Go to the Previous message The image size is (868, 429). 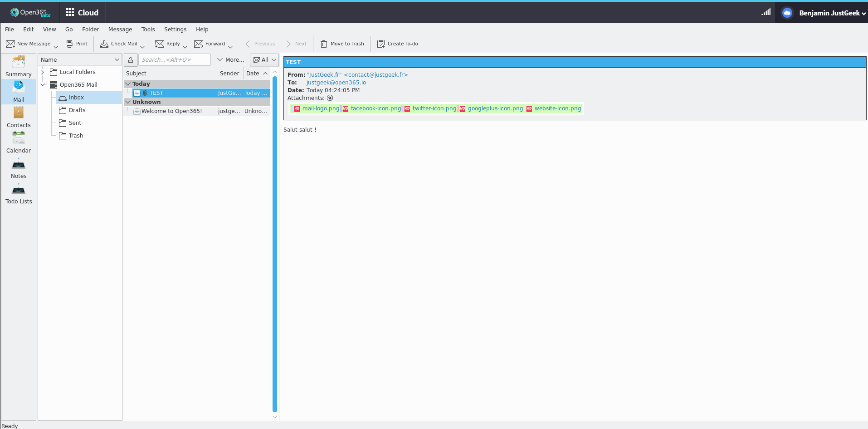click(x=260, y=44)
